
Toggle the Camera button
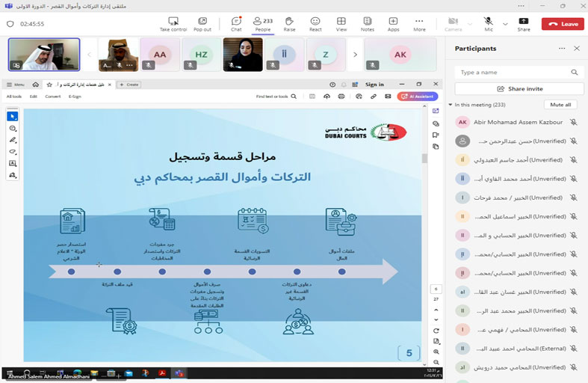tap(454, 22)
